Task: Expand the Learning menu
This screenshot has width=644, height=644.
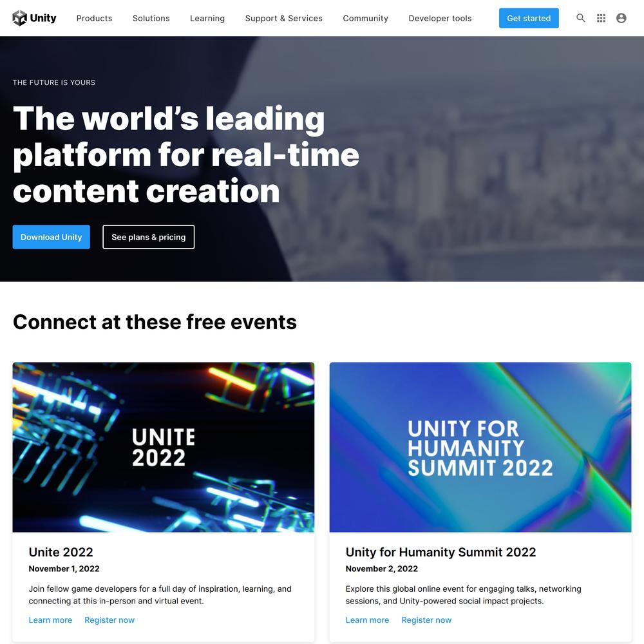Action: pos(207,19)
